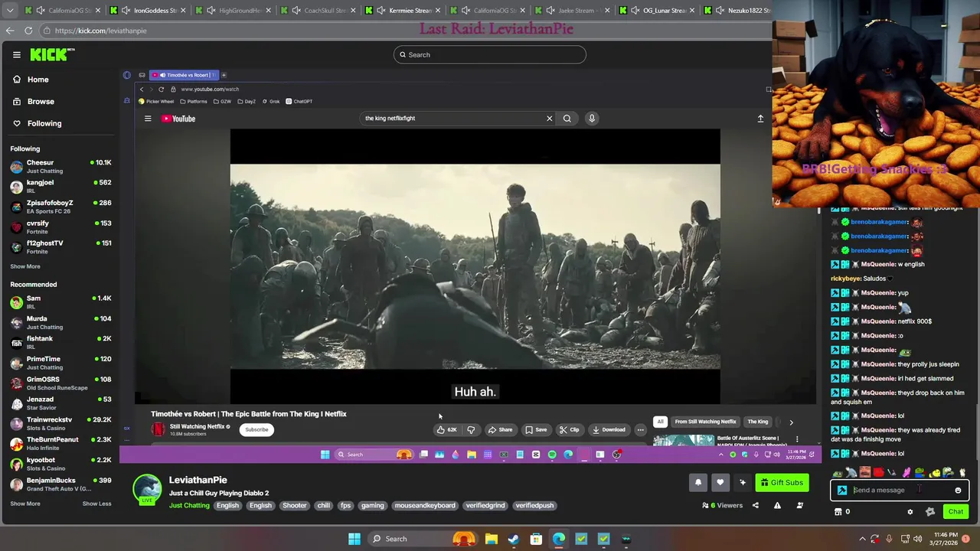Expand Following list with Show More

(25, 266)
